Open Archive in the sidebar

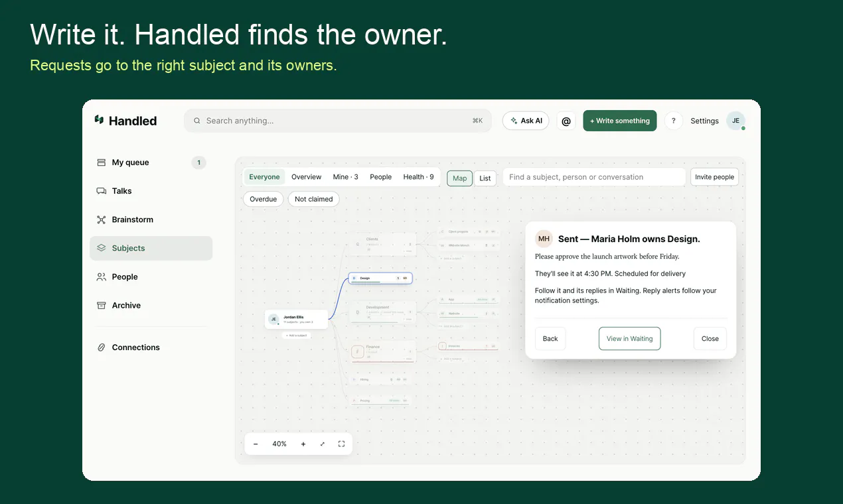click(x=151, y=305)
